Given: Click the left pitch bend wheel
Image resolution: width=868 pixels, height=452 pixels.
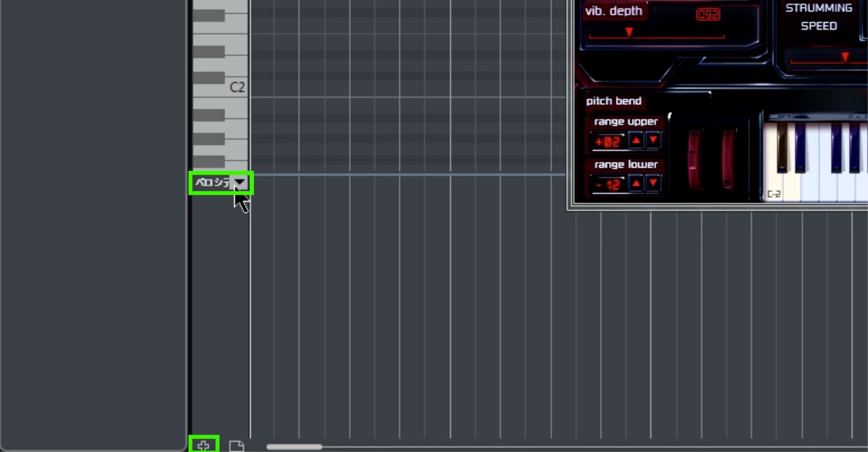Looking at the screenshot, I should [694, 160].
